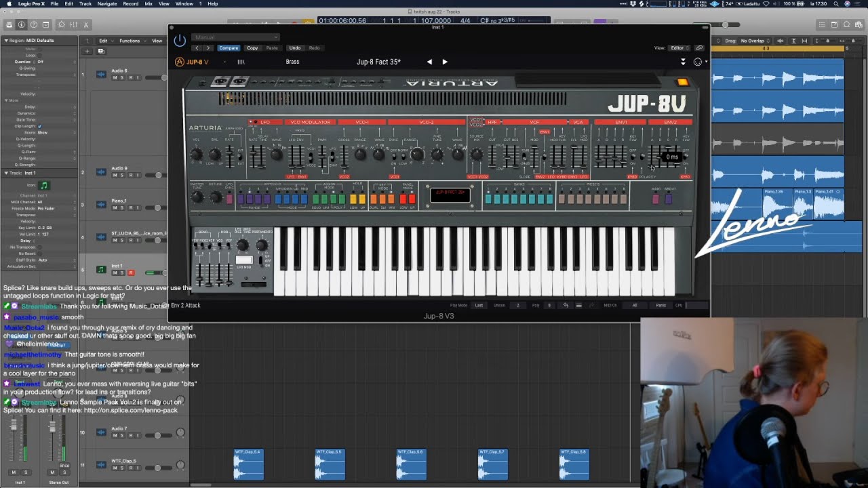Viewport: 868px width, 488px height.
Task: Open the Window menu
Action: (184, 3)
